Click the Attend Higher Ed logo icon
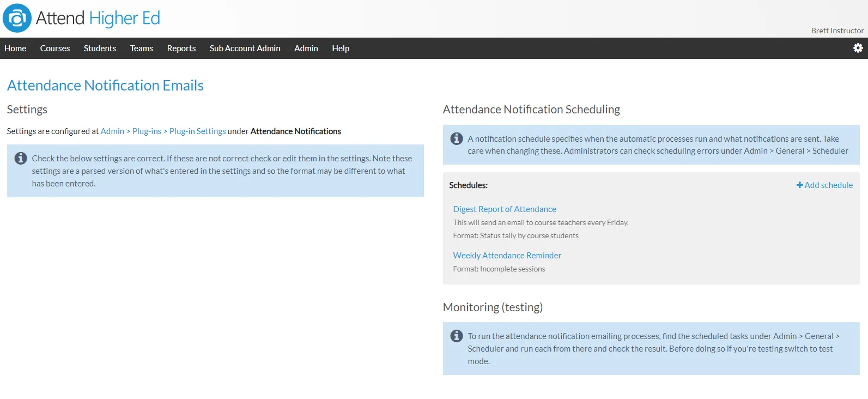This screenshot has height=399, width=868. pyautogui.click(x=17, y=18)
